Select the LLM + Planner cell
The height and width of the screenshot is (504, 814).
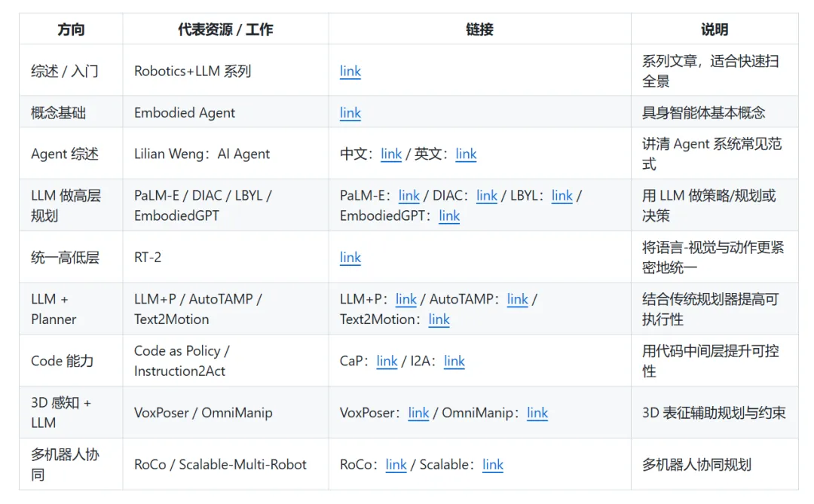pos(71,310)
